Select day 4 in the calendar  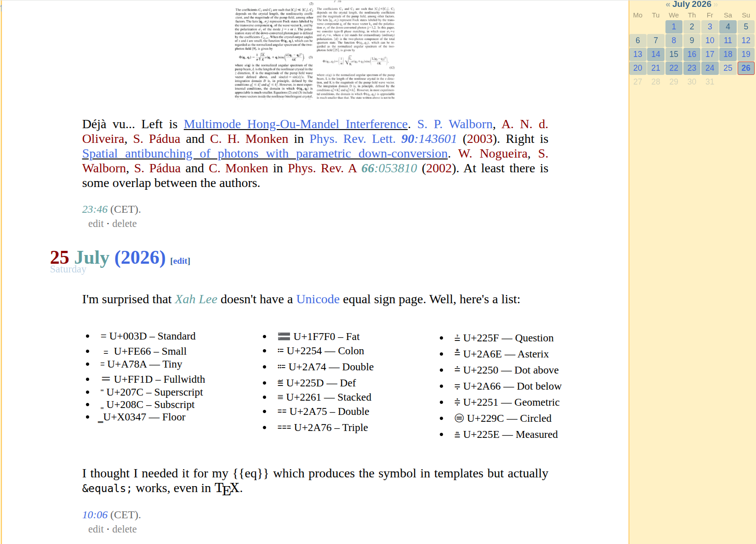pyautogui.click(x=728, y=27)
